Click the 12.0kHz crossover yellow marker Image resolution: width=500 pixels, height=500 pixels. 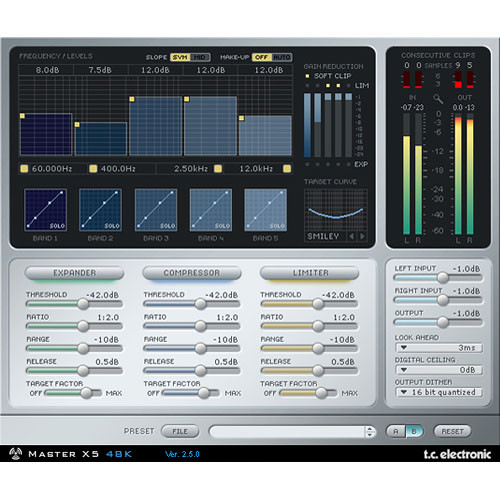[x=287, y=169]
